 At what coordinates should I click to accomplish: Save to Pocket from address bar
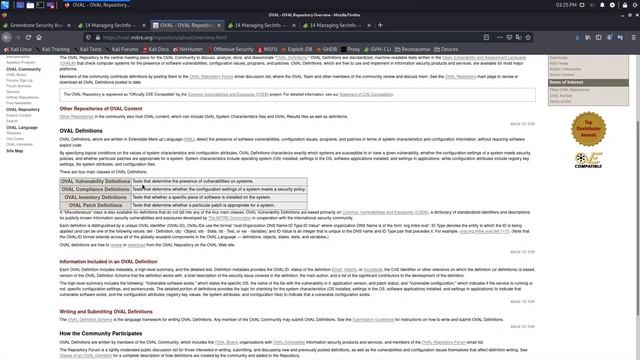tap(509, 37)
